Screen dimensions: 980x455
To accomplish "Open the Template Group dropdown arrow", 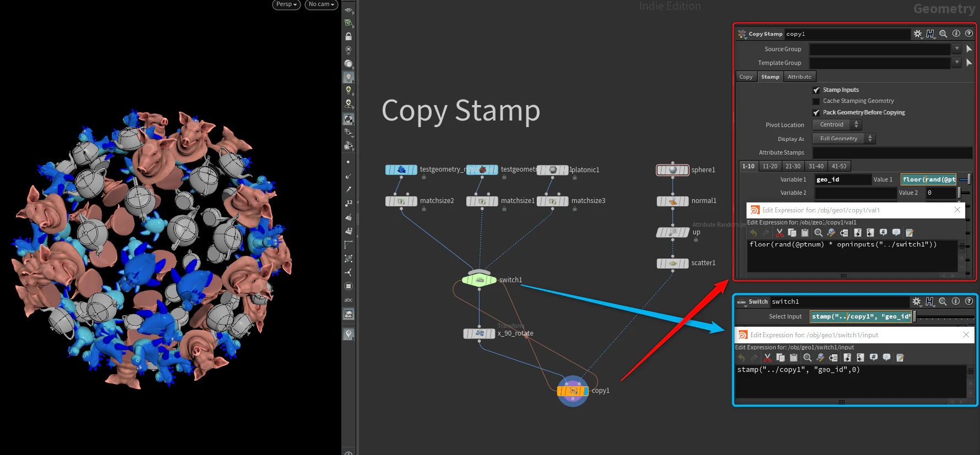I will (957, 63).
